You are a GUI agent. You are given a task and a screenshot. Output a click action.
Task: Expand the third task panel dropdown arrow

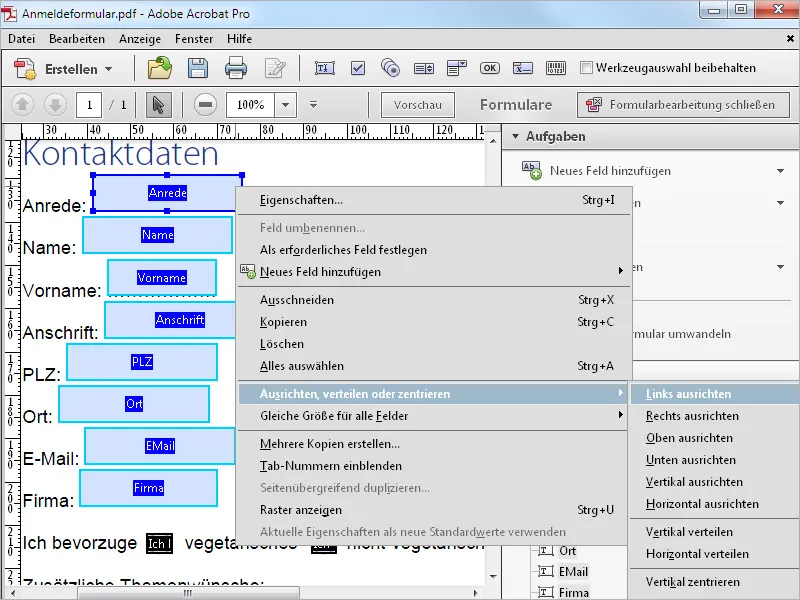click(x=780, y=267)
